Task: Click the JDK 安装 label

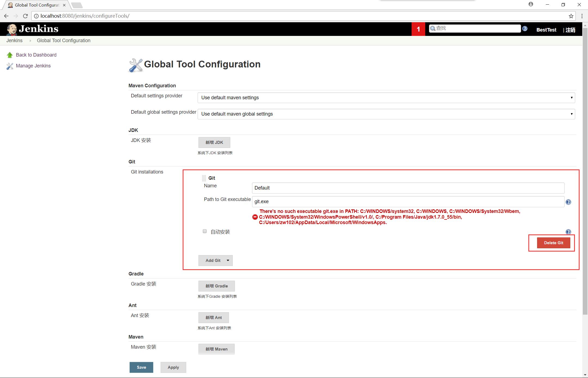Action: [x=141, y=140]
